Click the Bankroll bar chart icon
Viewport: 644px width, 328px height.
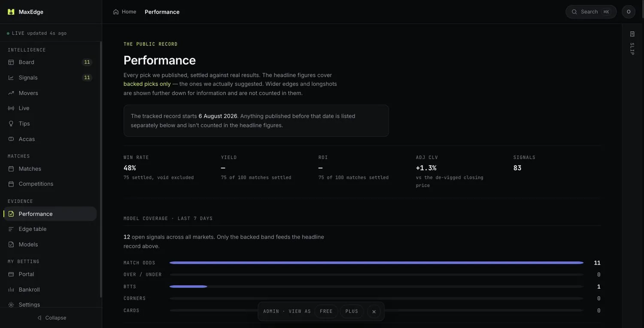tap(11, 290)
